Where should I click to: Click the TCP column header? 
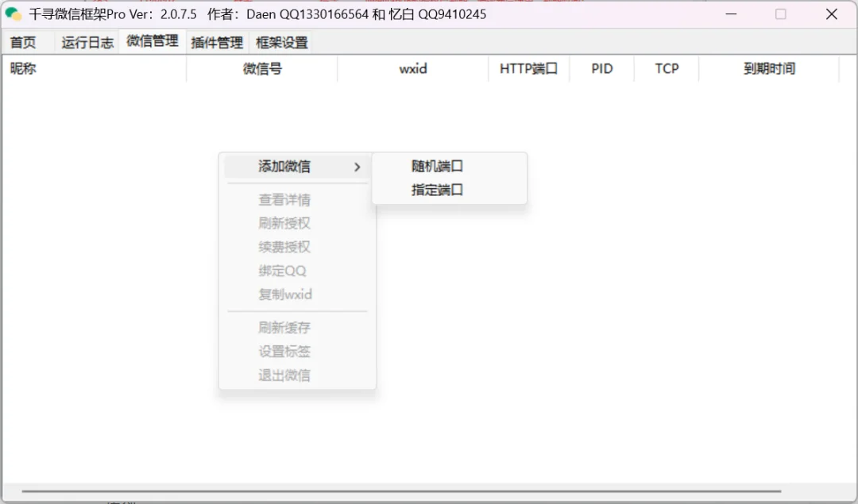pyautogui.click(x=667, y=68)
